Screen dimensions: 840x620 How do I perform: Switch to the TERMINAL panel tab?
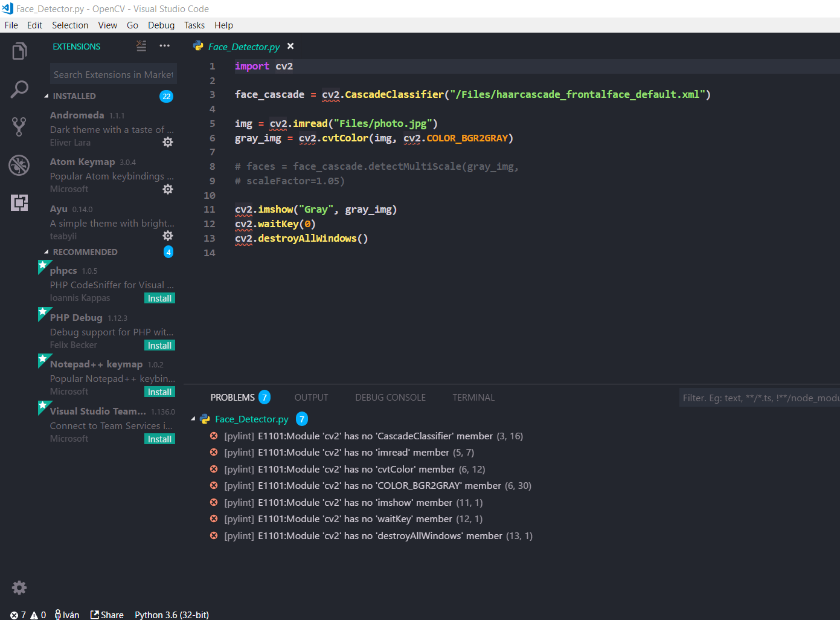tap(473, 397)
